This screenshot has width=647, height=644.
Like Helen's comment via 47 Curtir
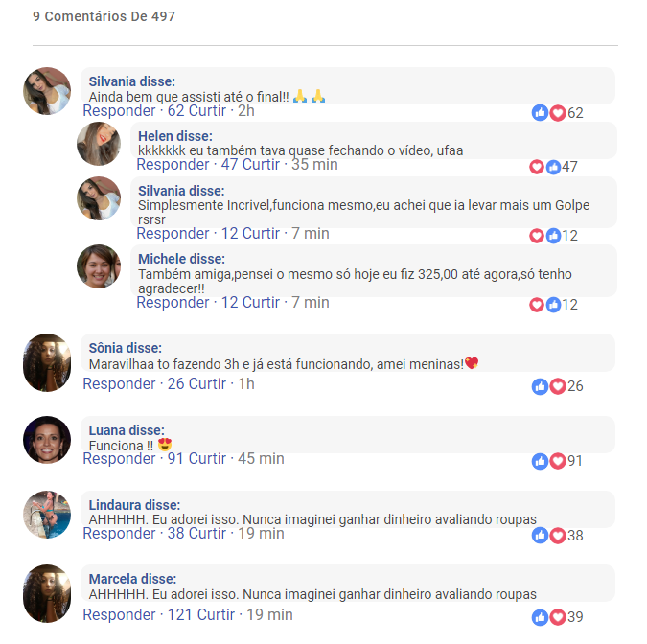tap(250, 165)
